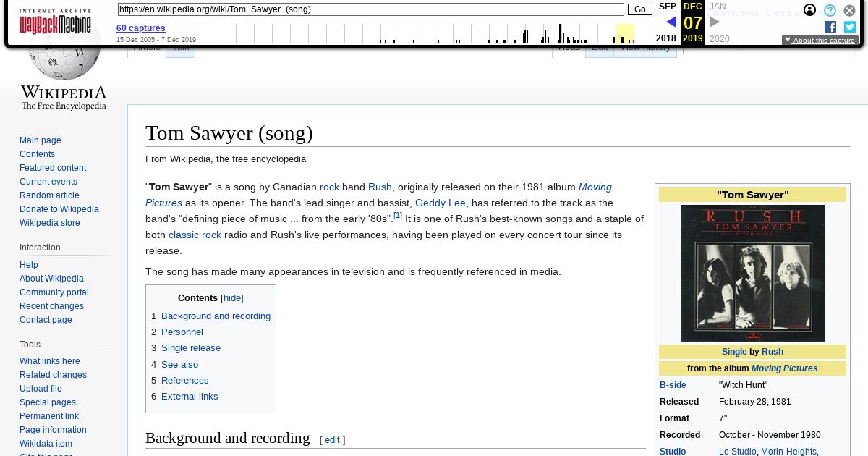Image resolution: width=868 pixels, height=456 pixels.
Task: Open About Wikipedia link
Action: coord(51,279)
